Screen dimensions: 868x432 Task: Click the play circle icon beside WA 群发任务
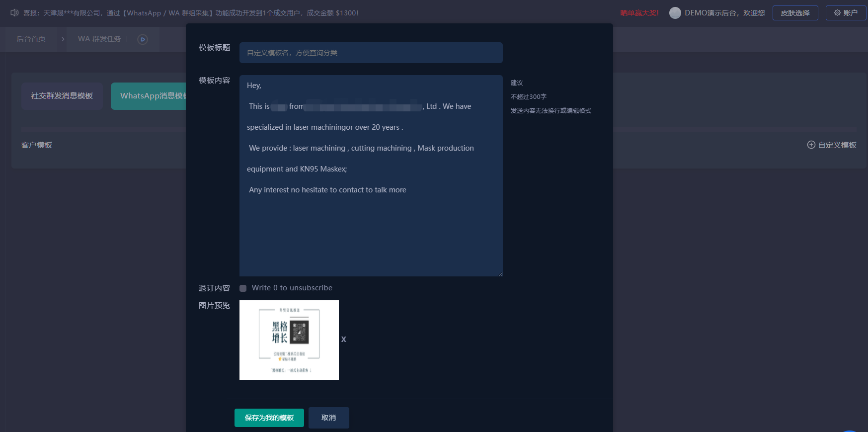tap(143, 39)
